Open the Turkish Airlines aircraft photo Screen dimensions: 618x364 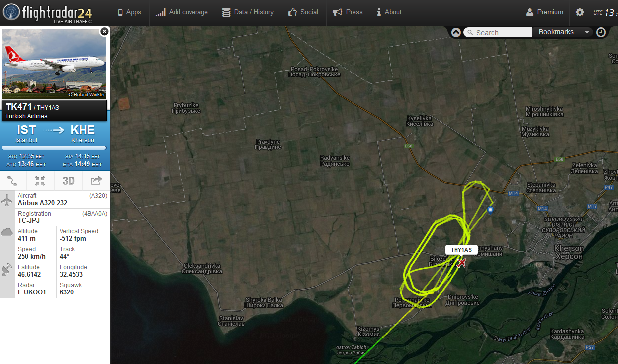tap(54, 63)
